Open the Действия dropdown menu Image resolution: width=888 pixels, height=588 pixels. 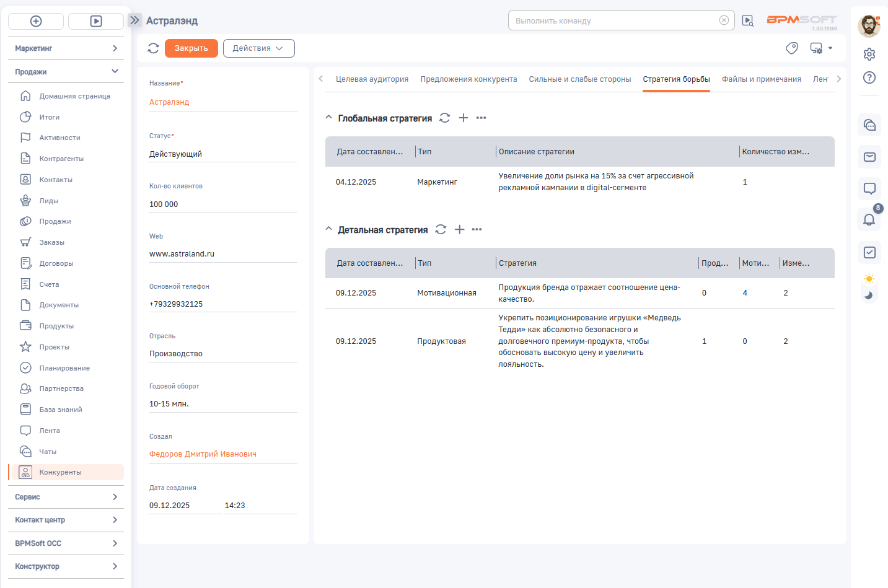(258, 48)
